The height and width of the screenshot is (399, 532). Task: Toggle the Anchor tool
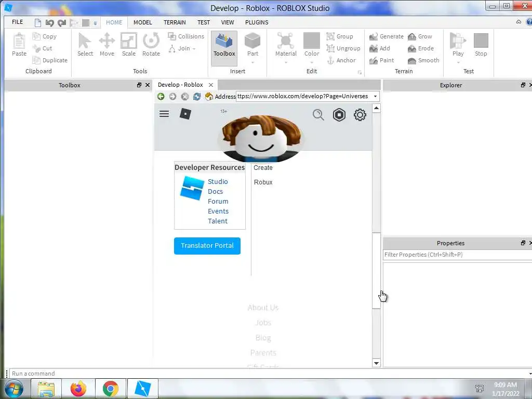341,60
